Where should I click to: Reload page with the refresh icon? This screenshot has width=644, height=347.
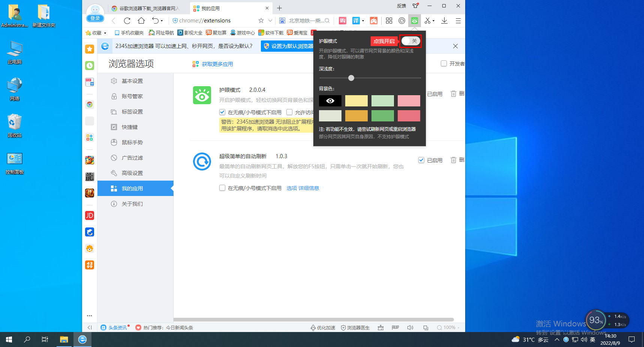(x=127, y=21)
